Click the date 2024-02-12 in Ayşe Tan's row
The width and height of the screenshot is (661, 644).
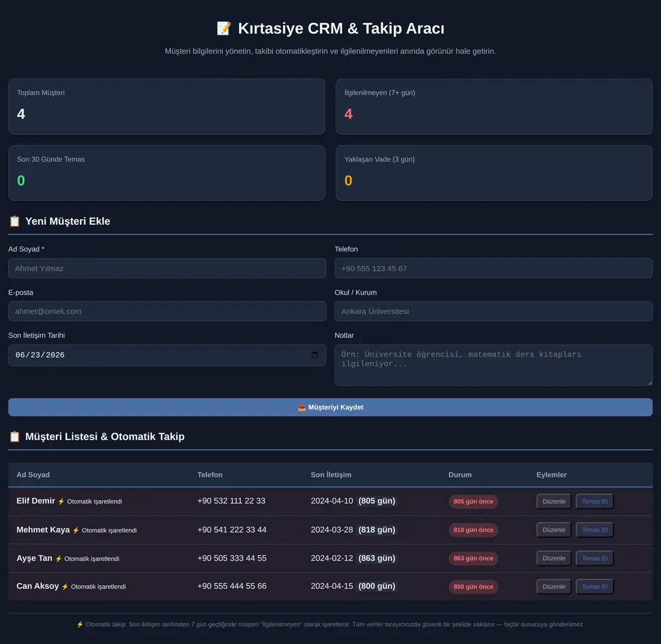[332, 558]
